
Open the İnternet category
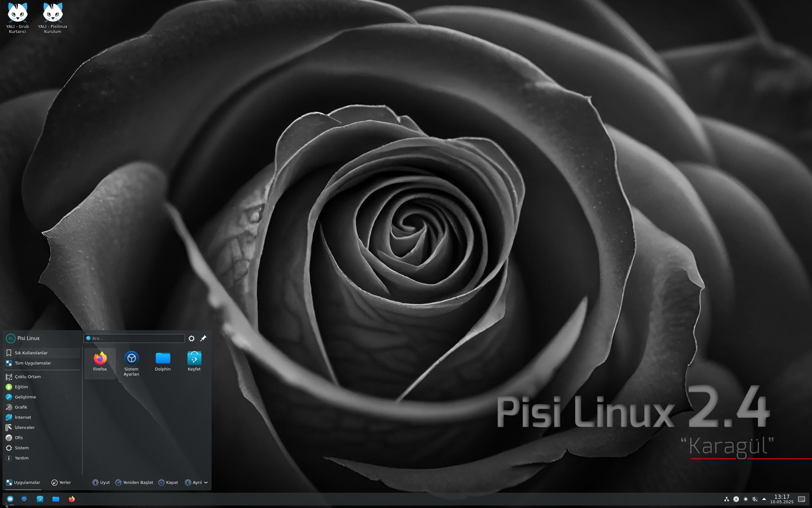42,417
